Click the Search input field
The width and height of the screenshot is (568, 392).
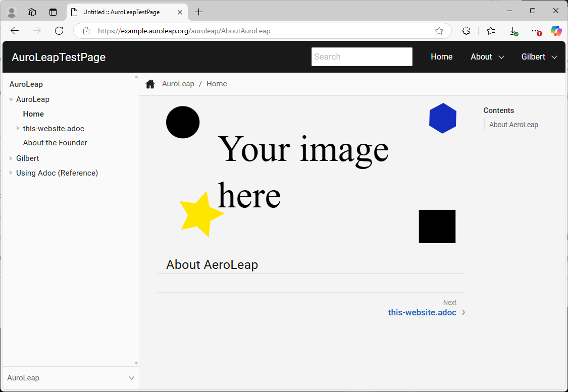click(362, 57)
